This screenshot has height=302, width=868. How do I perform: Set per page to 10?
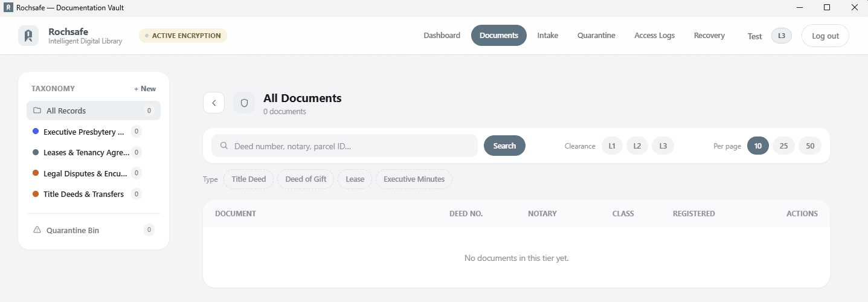point(758,146)
